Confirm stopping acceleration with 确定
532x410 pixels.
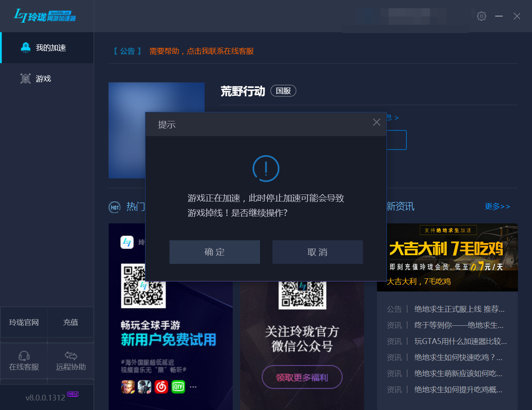(x=215, y=252)
